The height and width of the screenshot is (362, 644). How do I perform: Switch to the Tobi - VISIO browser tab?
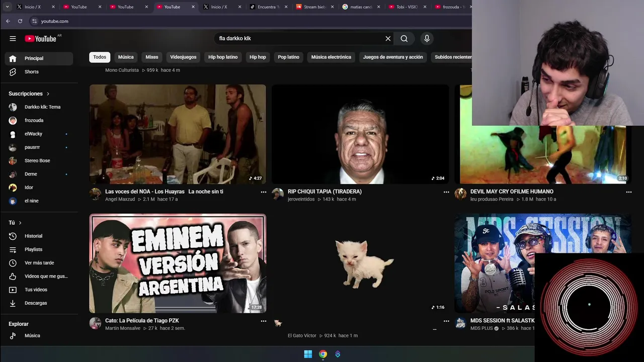pyautogui.click(x=407, y=7)
